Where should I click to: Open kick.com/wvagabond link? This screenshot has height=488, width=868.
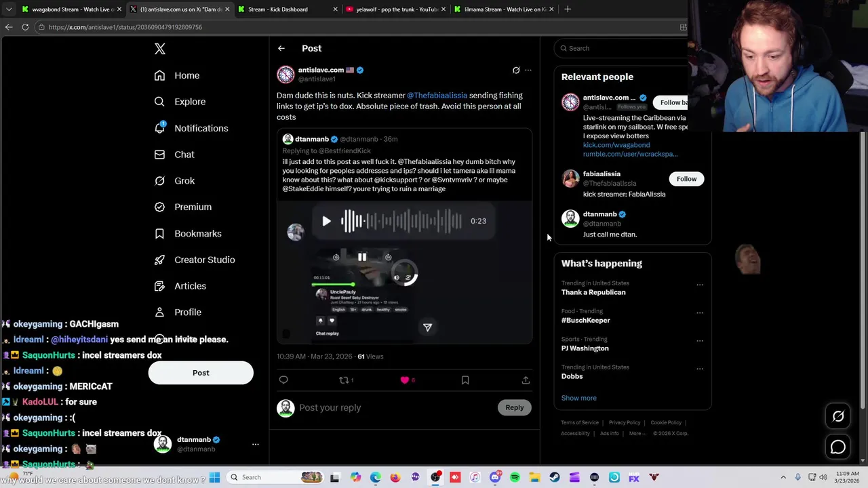616,145
